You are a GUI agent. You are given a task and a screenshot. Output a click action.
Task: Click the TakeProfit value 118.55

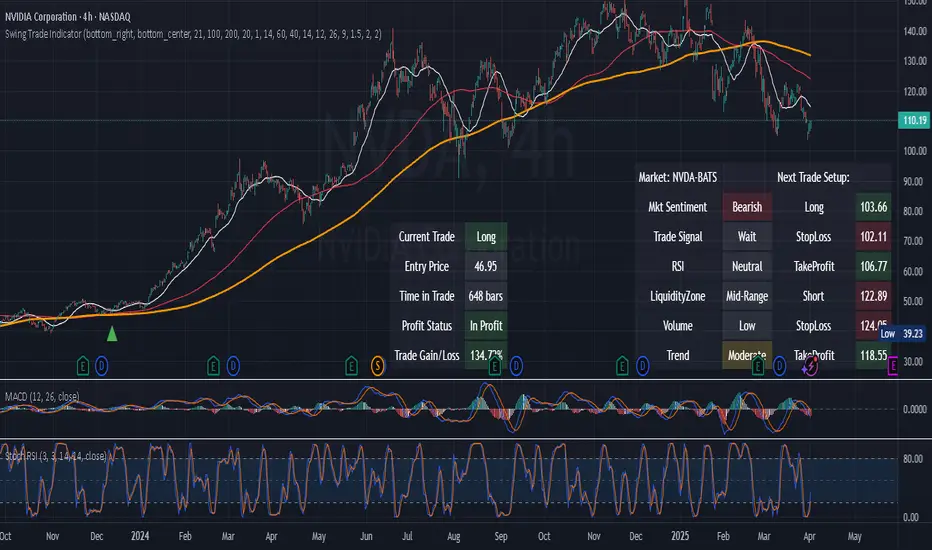873,356
